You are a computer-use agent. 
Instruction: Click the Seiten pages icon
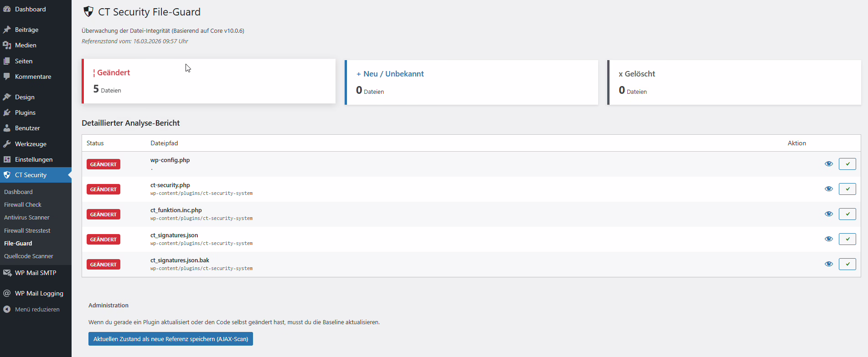coord(7,61)
